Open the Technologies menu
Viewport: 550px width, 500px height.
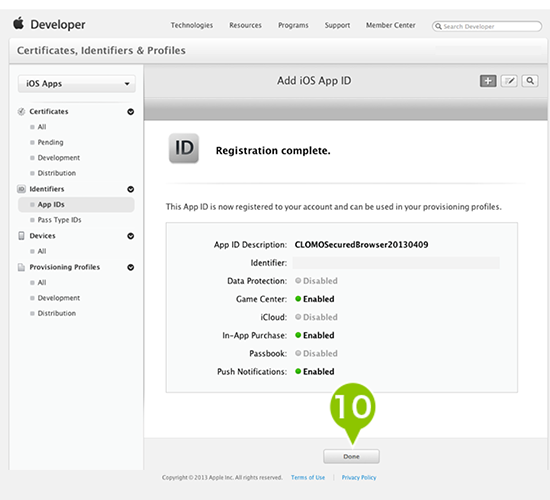tap(192, 25)
